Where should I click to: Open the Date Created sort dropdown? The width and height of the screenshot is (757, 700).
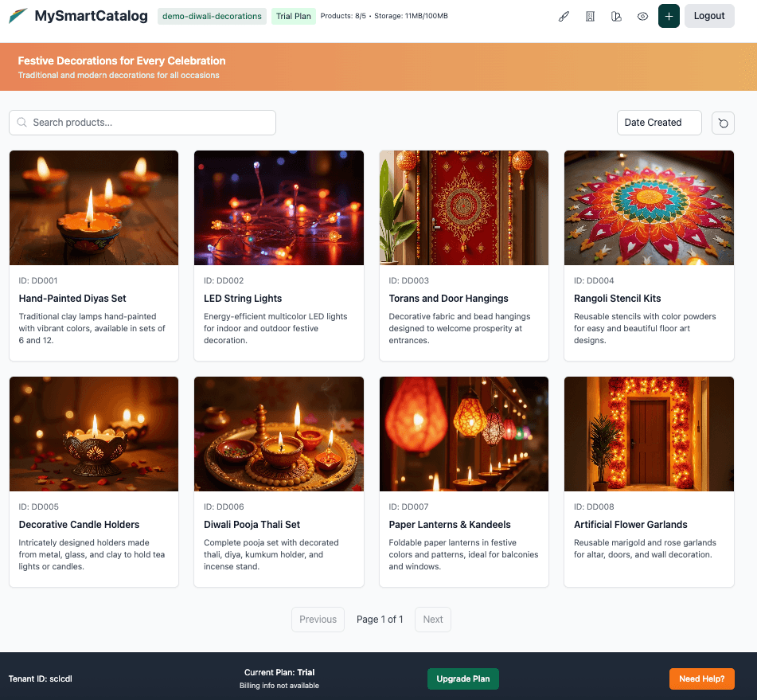point(658,123)
